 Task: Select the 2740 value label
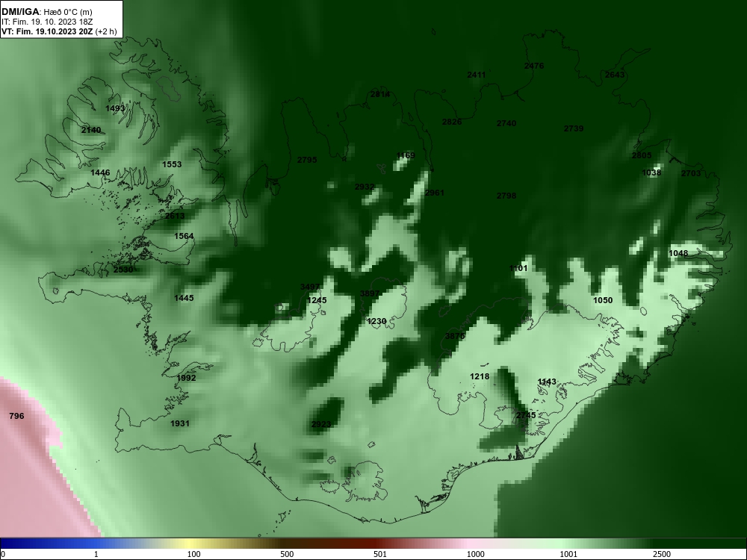506,123
